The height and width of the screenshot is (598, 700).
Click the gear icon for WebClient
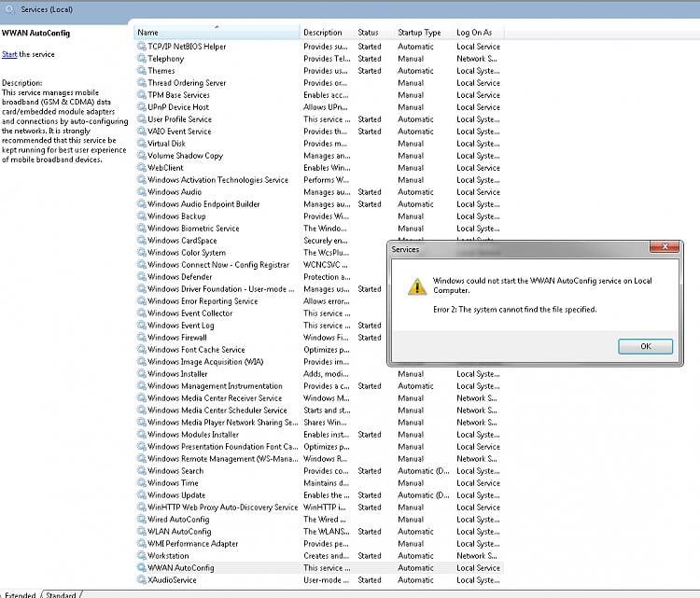[142, 168]
